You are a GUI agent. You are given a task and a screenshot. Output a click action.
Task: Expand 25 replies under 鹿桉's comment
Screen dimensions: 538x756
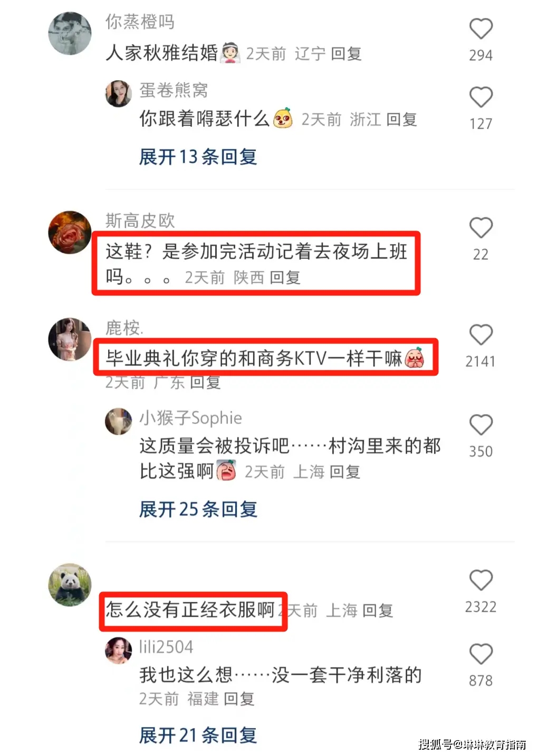198,509
